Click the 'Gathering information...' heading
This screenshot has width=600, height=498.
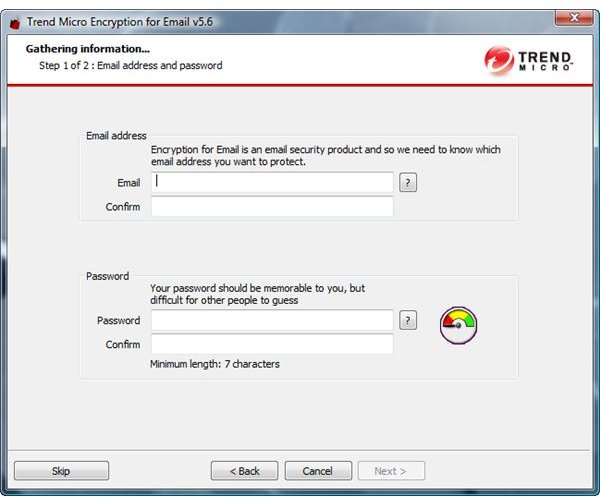(x=88, y=49)
